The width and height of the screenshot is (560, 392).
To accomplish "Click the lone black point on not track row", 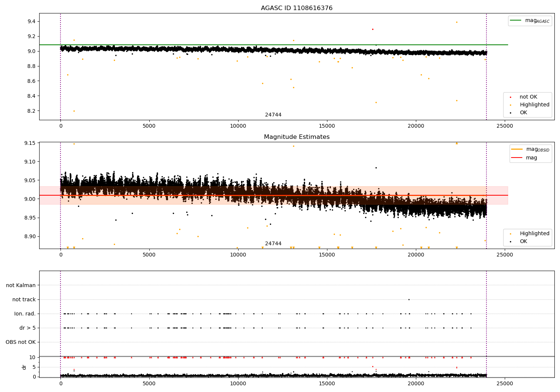I will pos(409,299).
